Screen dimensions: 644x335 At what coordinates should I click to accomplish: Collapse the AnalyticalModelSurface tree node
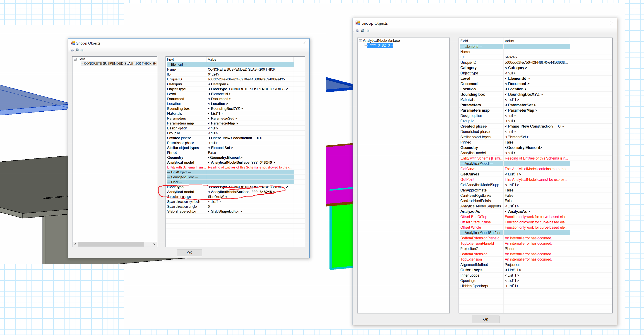pos(360,41)
